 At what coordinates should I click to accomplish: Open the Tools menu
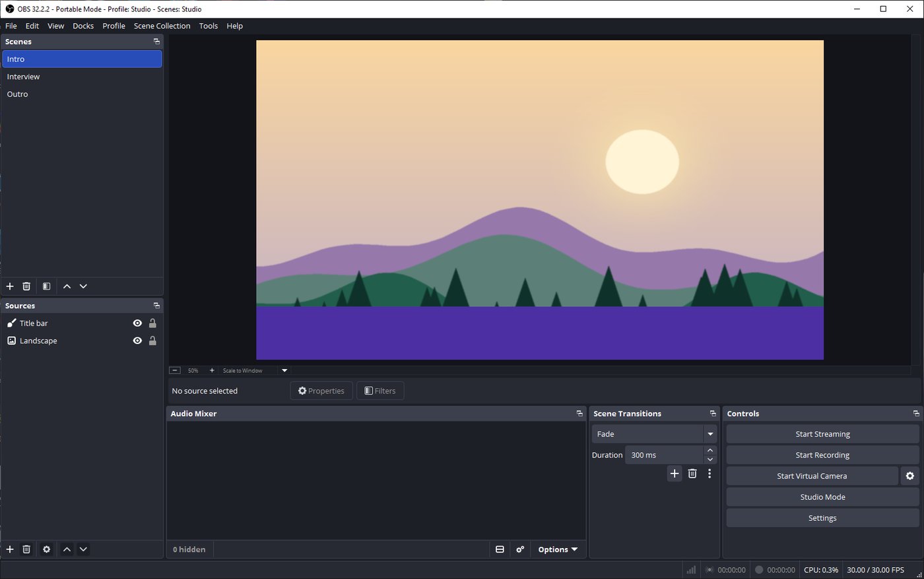pyautogui.click(x=209, y=26)
